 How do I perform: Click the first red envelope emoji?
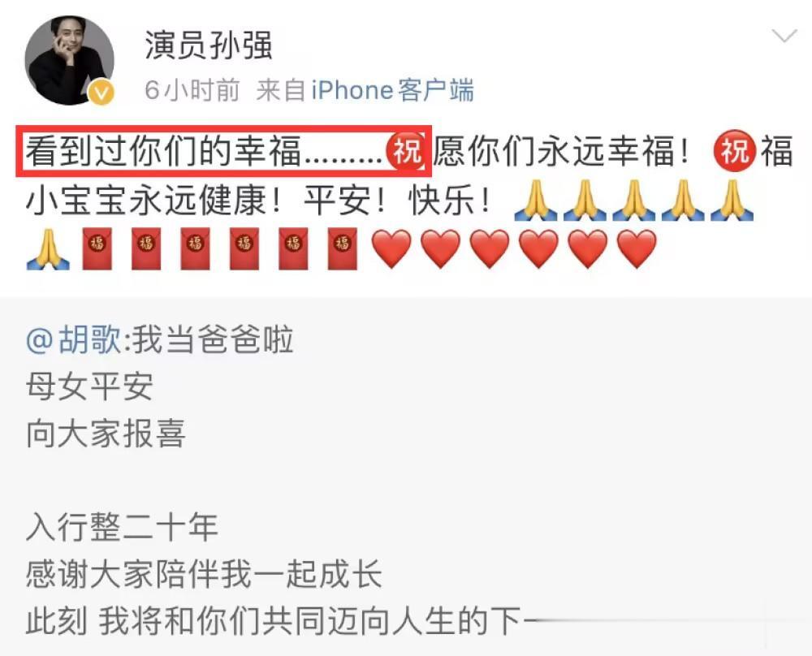pyautogui.click(x=97, y=248)
